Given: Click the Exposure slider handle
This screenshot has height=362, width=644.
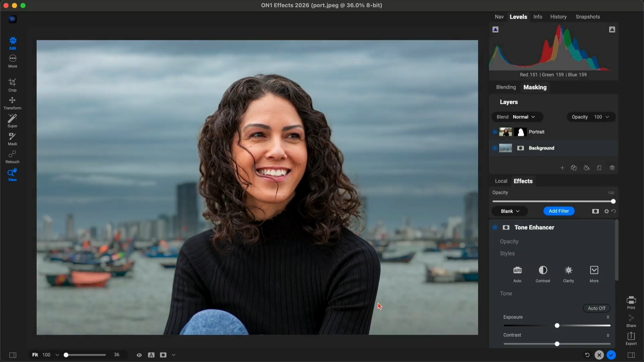Looking at the screenshot, I should pos(557,326).
